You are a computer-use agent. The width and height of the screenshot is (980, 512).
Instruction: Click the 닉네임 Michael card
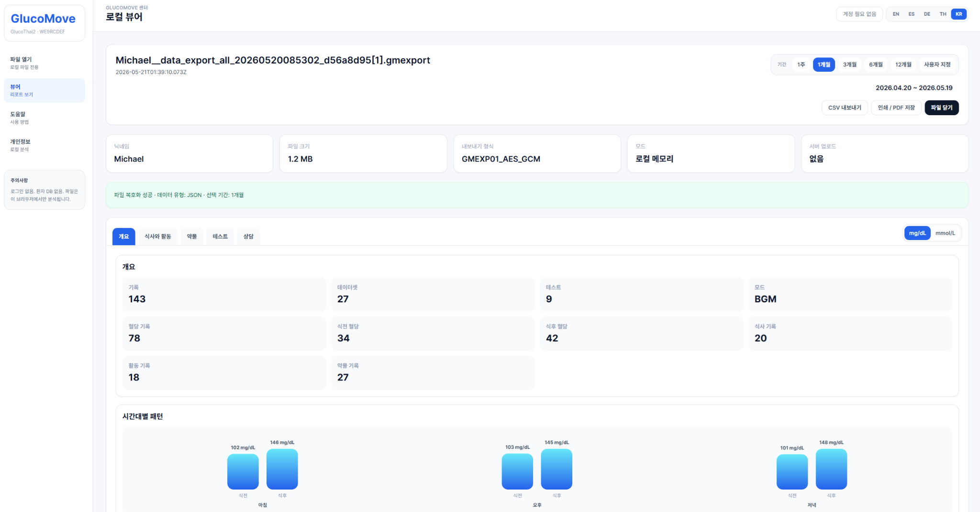pos(189,153)
